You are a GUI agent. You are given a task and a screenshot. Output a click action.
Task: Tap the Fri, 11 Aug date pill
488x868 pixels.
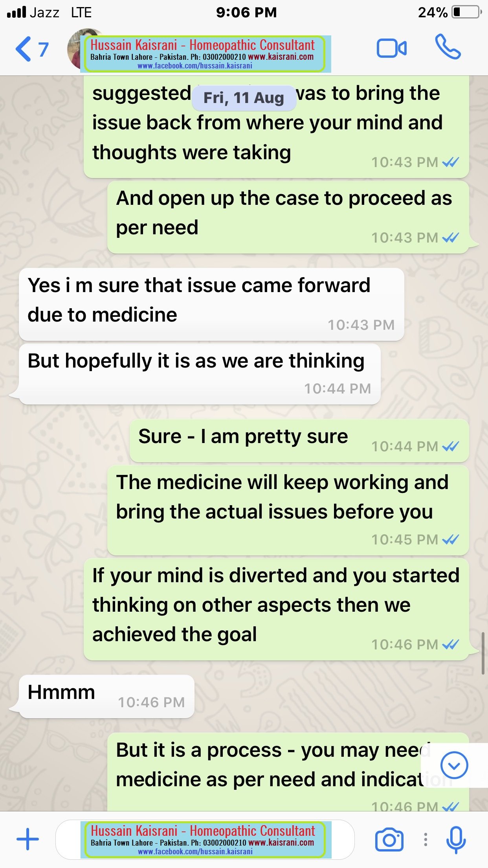(x=244, y=98)
